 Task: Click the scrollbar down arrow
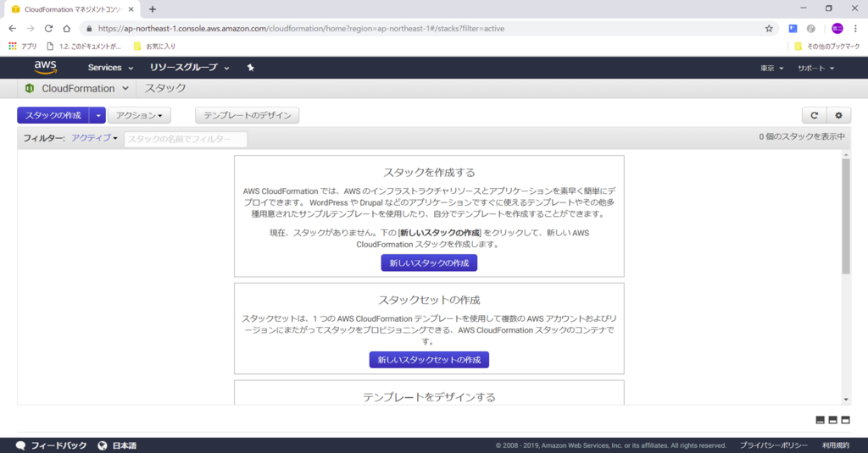point(846,400)
